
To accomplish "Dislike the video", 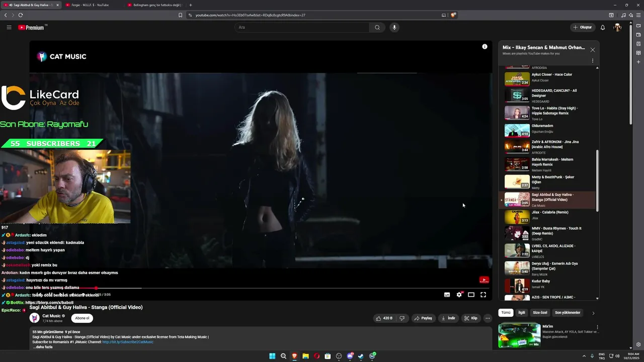I will click(x=402, y=318).
